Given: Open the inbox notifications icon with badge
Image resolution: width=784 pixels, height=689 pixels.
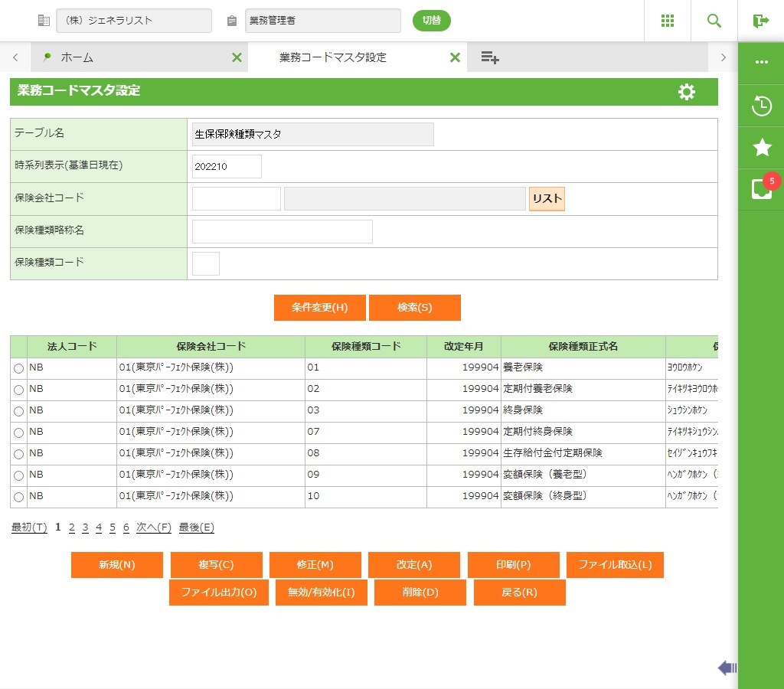Looking at the screenshot, I should tap(761, 188).
